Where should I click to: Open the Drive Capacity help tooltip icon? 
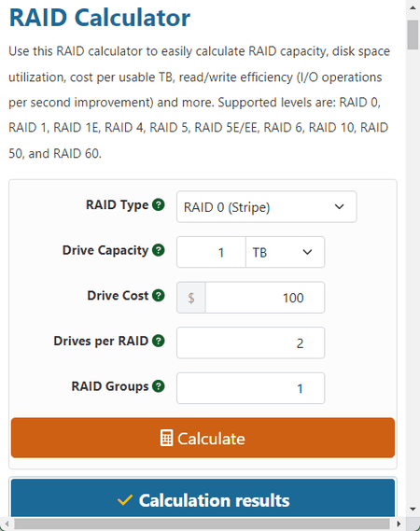[158, 250]
